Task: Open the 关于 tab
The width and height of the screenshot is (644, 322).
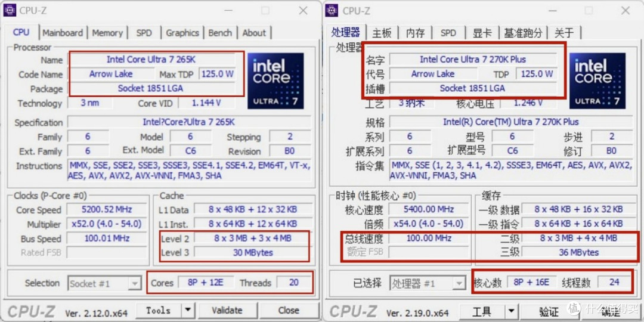Action: coord(564,33)
